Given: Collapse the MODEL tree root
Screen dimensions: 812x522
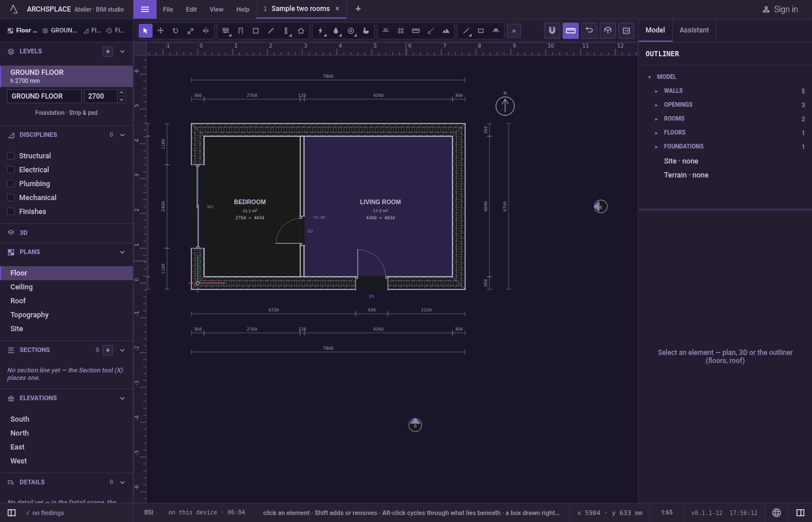Looking at the screenshot, I should point(649,77).
